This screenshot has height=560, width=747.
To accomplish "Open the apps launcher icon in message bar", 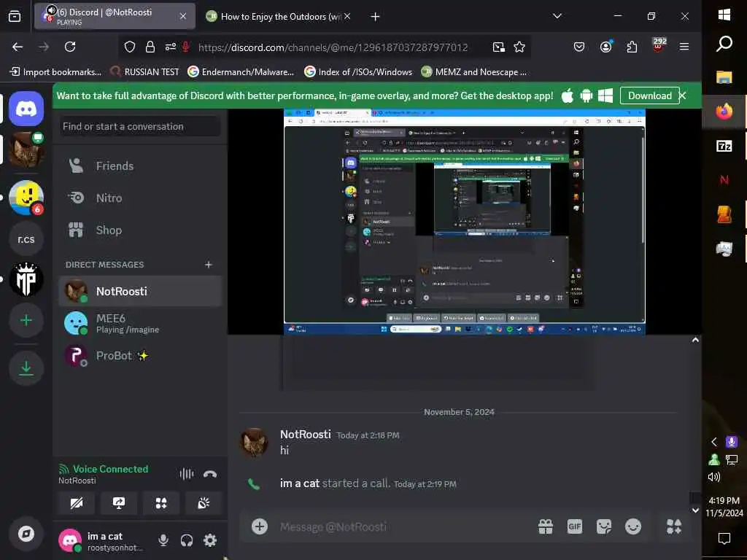I will 673,526.
